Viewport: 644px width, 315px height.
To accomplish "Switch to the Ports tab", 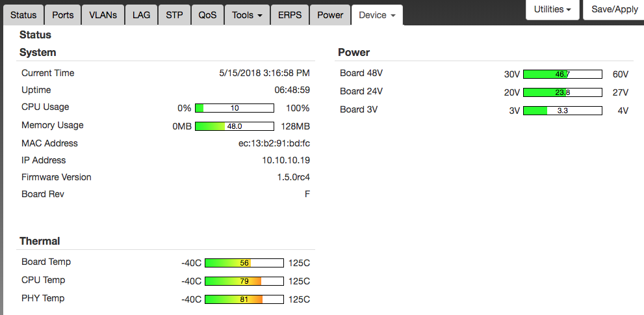I will click(63, 15).
